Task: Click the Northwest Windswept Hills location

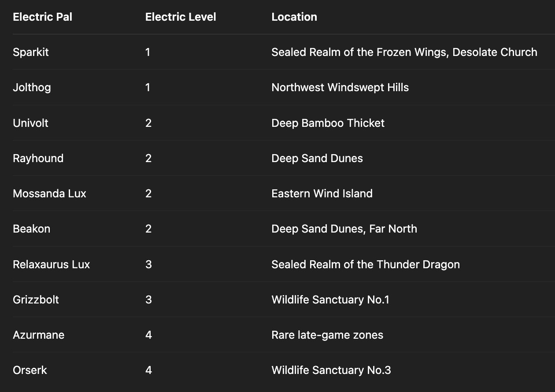Action: (340, 87)
